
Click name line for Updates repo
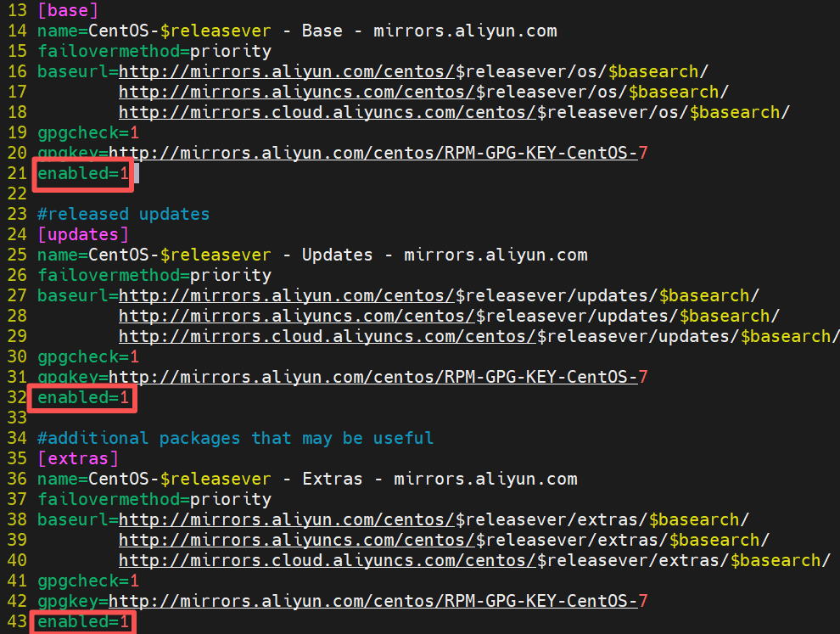(x=312, y=255)
